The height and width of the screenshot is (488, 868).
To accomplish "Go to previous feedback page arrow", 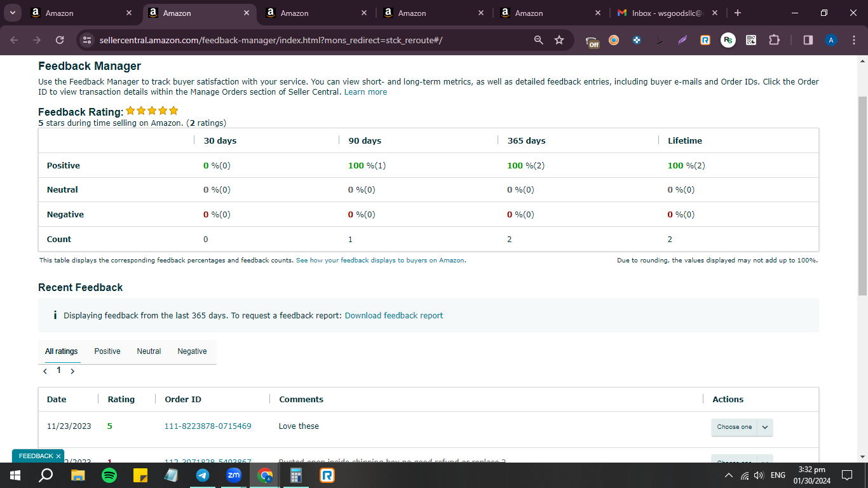I will [44, 371].
